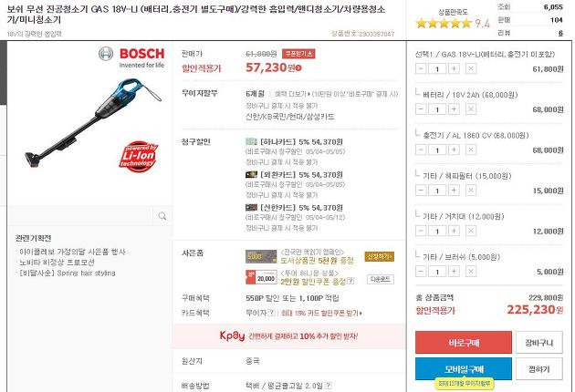Click quantity input field for 헤파필터
The height and width of the screenshot is (392, 575).
coord(437,191)
